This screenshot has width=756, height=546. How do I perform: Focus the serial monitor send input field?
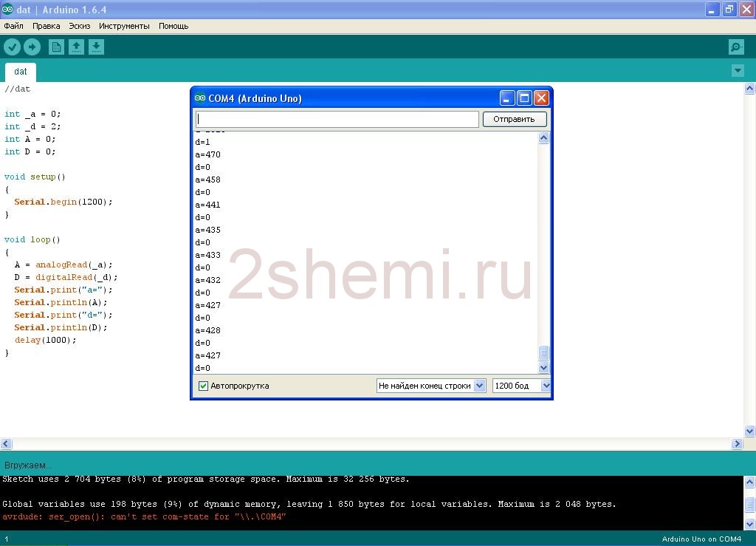pyautogui.click(x=337, y=119)
